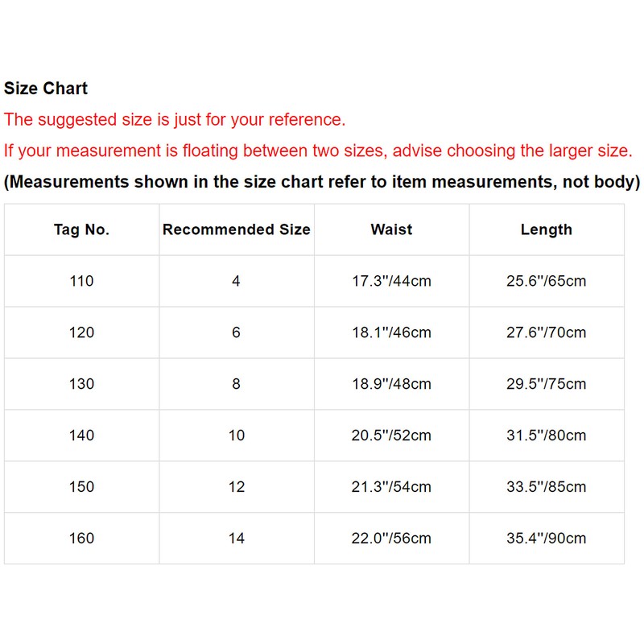The width and height of the screenshot is (644, 644).
Task: Click the Waist column header
Action: pyautogui.click(x=391, y=229)
